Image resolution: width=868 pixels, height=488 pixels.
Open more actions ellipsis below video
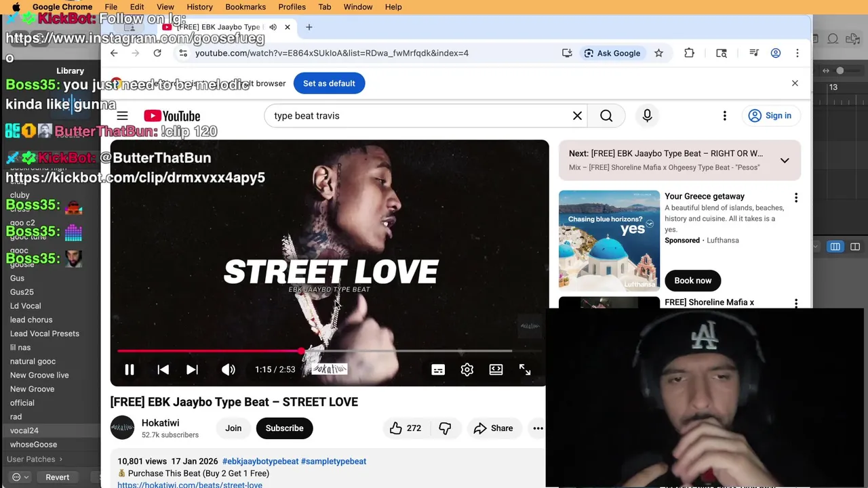click(x=538, y=428)
